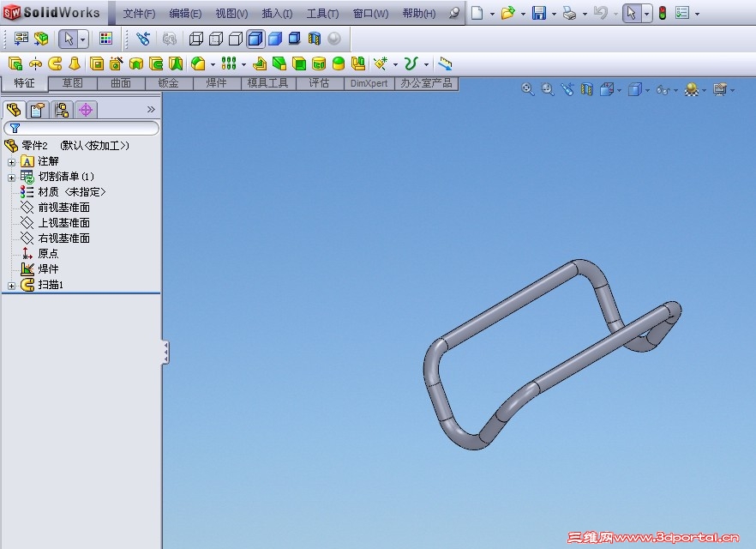The width and height of the screenshot is (756, 549).
Task: Toggle the Select arrow tool in second toolbar
Action: [x=69, y=39]
